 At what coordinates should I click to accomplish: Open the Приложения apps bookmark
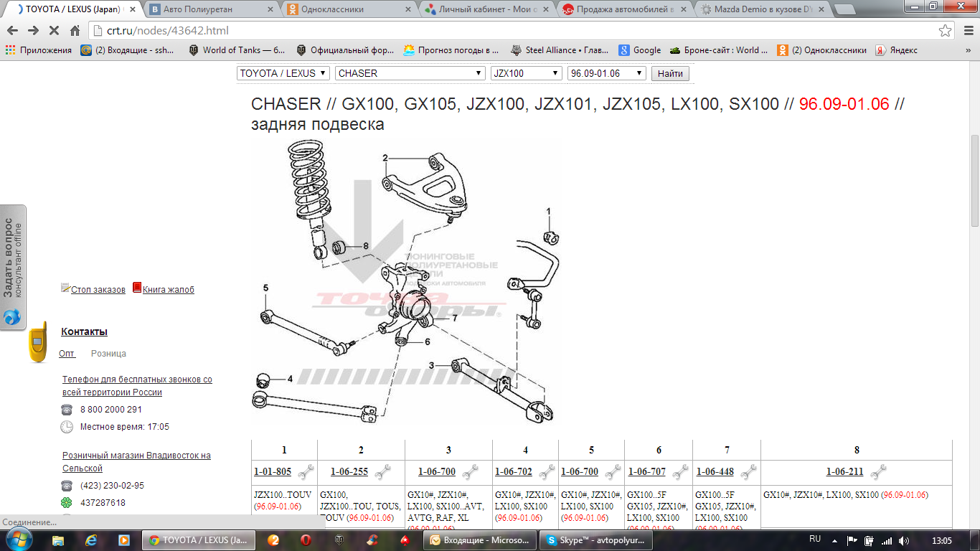(x=39, y=50)
